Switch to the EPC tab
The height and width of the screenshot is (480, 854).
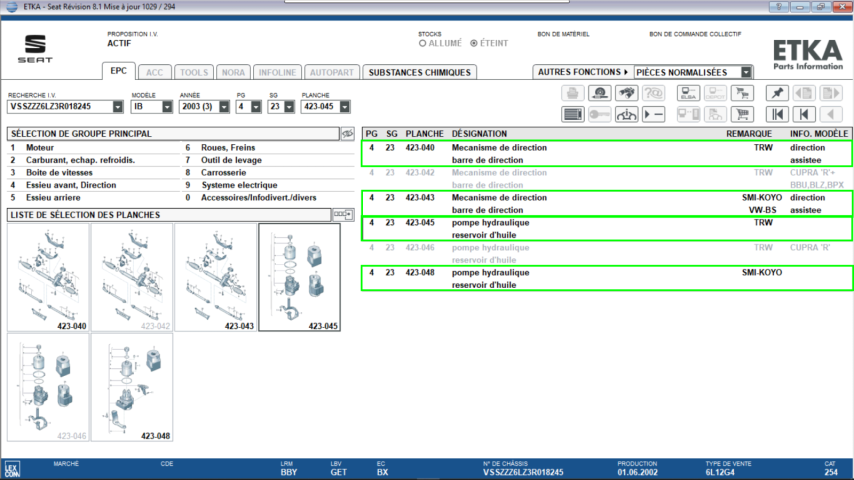pos(118,71)
